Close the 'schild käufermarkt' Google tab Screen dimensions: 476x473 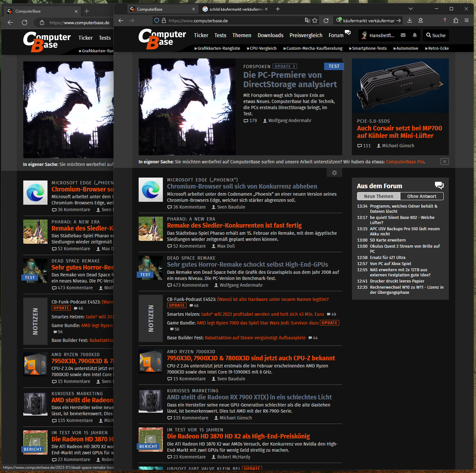(x=266, y=9)
